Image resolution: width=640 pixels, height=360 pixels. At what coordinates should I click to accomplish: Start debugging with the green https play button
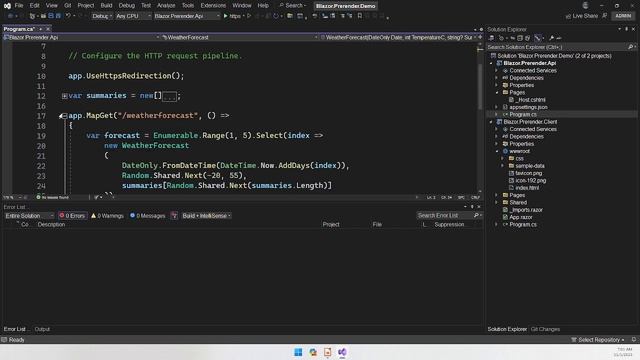[232, 16]
